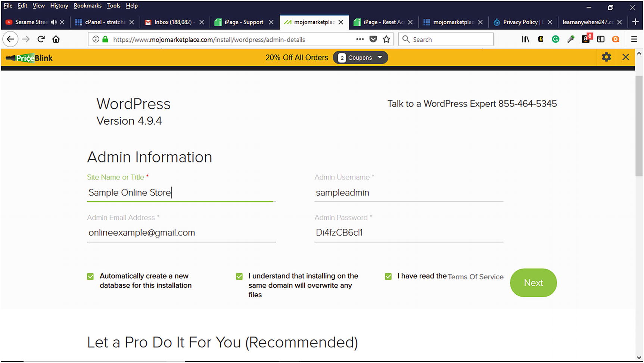The height and width of the screenshot is (363, 644).
Task: Click the browser Search box
Action: pyautogui.click(x=446, y=39)
